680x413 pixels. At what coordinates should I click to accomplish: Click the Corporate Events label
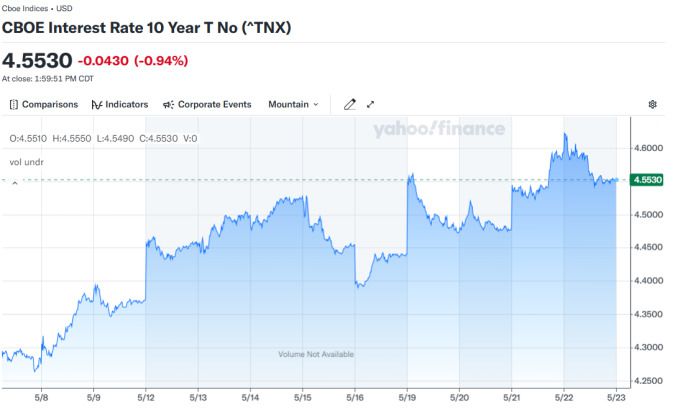215,104
